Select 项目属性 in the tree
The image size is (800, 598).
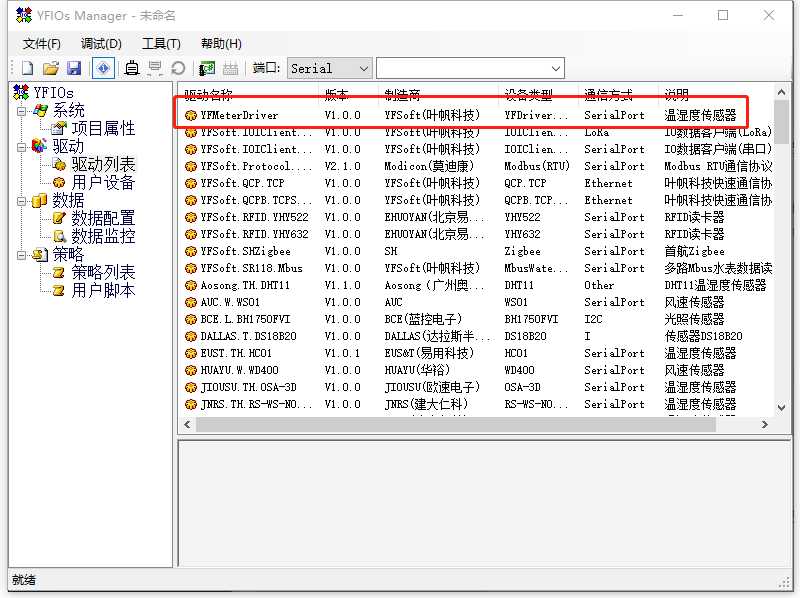click(x=103, y=129)
